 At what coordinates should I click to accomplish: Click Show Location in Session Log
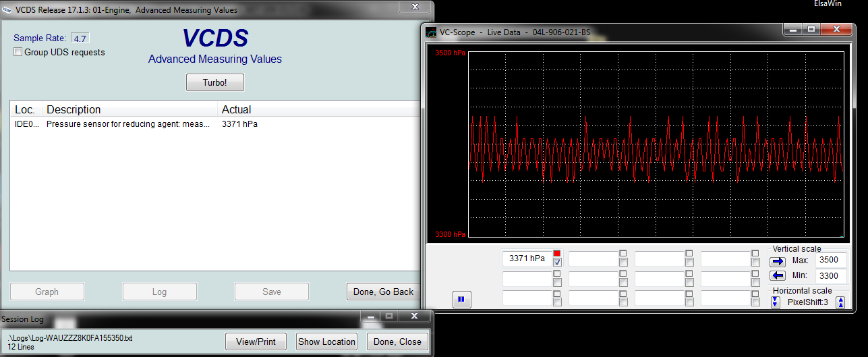click(x=326, y=341)
